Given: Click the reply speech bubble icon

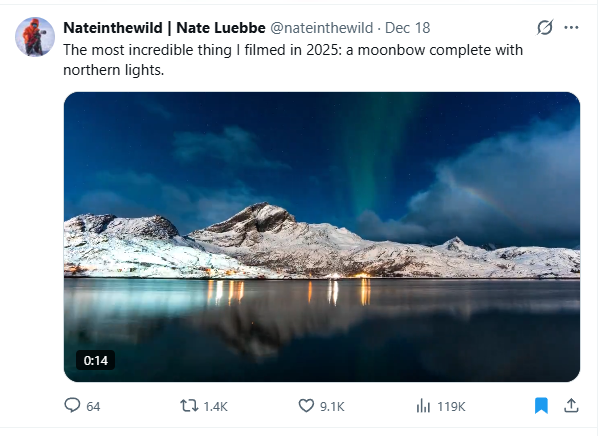Looking at the screenshot, I should click(72, 406).
